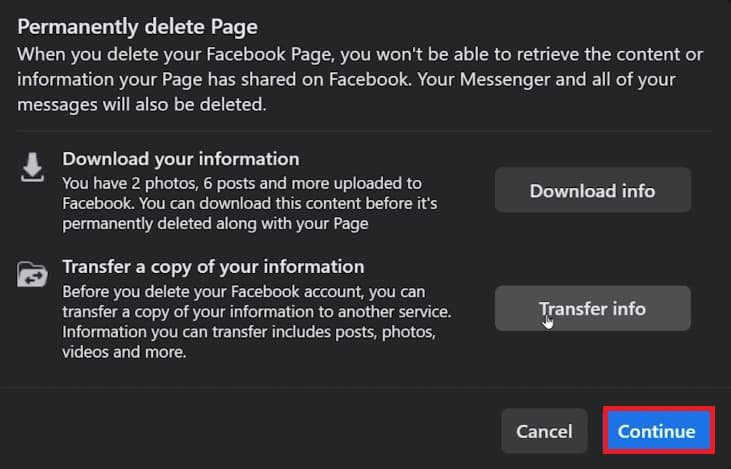The image size is (731, 469).
Task: Hit the blue Continue button
Action: point(656,431)
